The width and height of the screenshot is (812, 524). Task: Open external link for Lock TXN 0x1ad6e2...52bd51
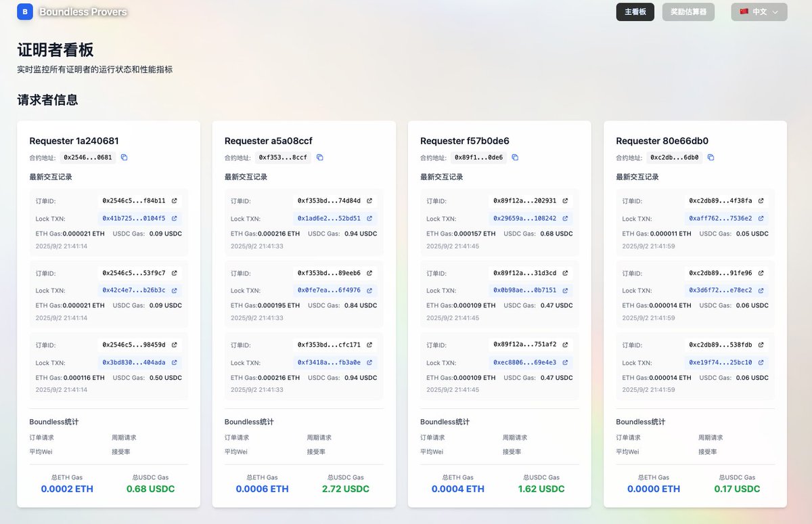(x=369, y=219)
